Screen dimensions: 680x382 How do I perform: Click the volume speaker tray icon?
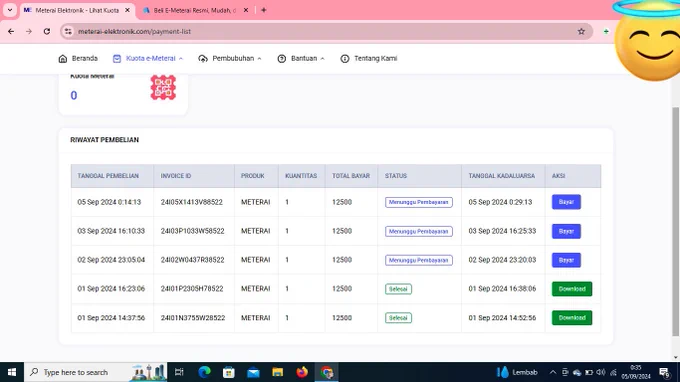[601, 372]
